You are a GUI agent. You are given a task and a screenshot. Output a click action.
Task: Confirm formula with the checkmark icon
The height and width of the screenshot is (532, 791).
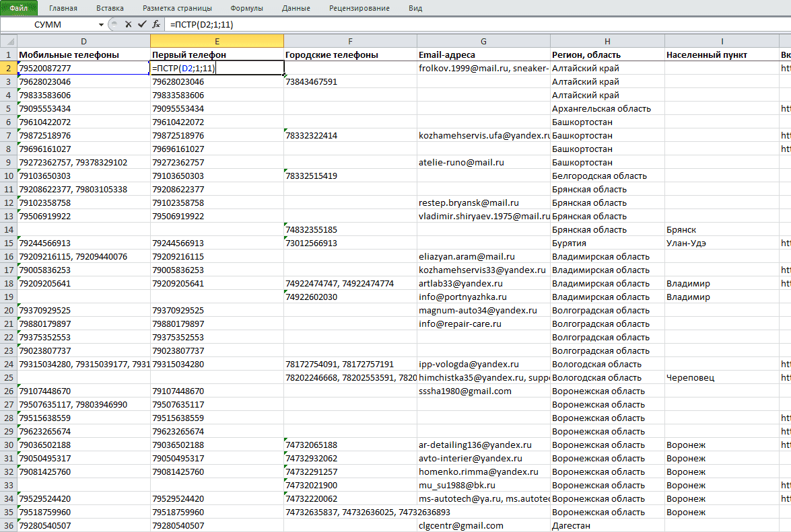(142, 24)
